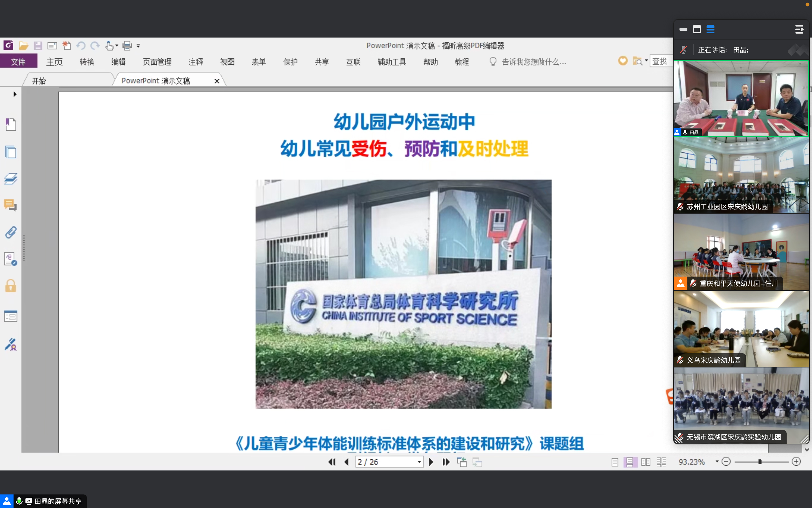This screenshot has width=812, height=508.
Task: Click the Foxit application logo icon
Action: click(x=8, y=45)
